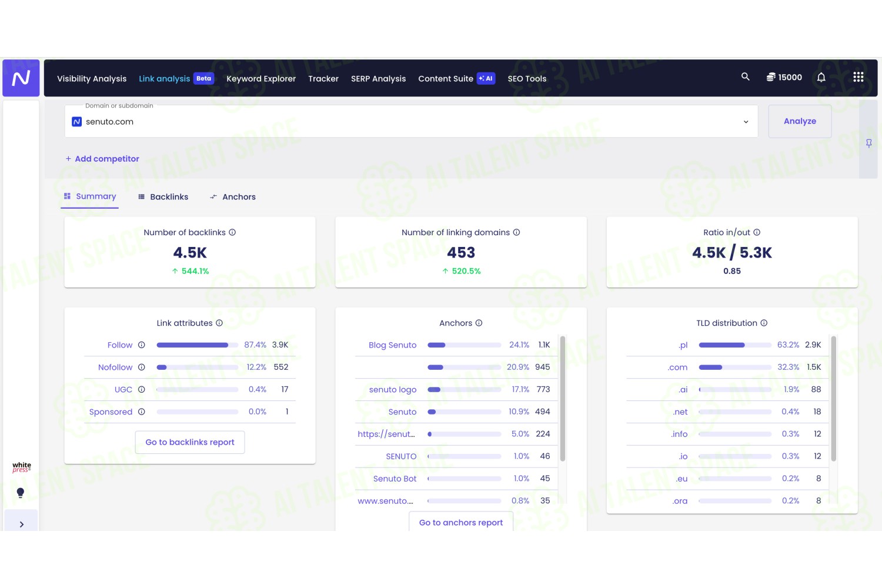The image size is (882, 588).
Task: Open SEO Tools menu
Action: coord(527,79)
